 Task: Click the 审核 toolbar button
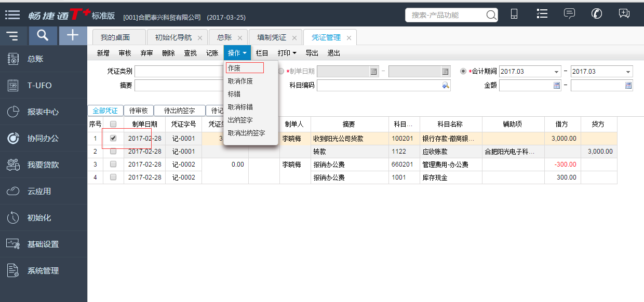point(125,53)
